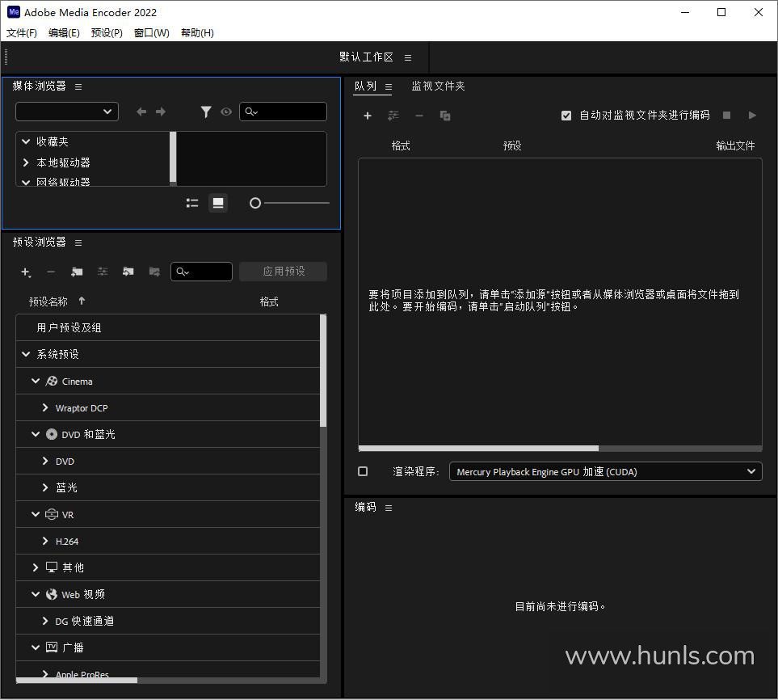Click the remove minus icon in Queue
This screenshot has width=778, height=700.
click(419, 116)
